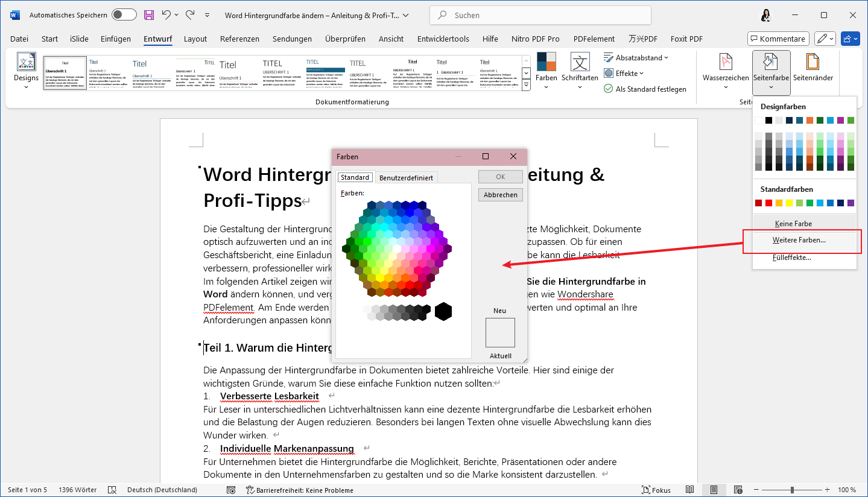The height and width of the screenshot is (497, 868).
Task: Open the spelling check status icon
Action: (x=112, y=490)
